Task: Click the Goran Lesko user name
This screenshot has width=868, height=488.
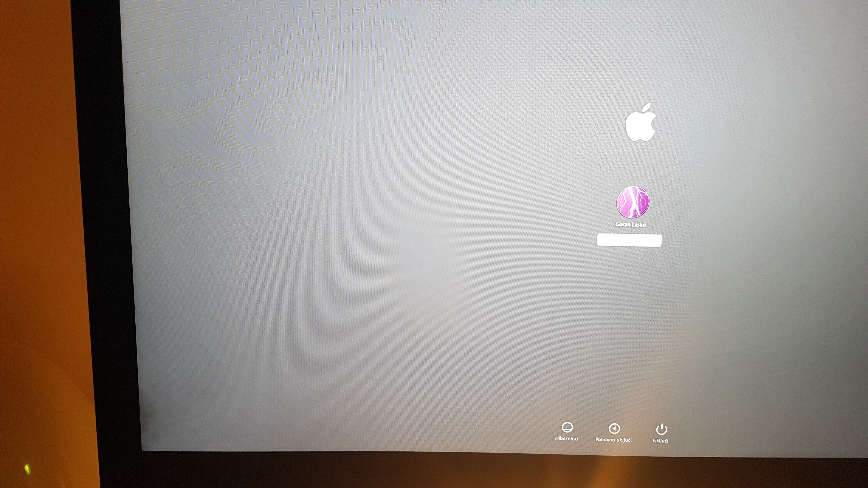Action: pyautogui.click(x=631, y=225)
